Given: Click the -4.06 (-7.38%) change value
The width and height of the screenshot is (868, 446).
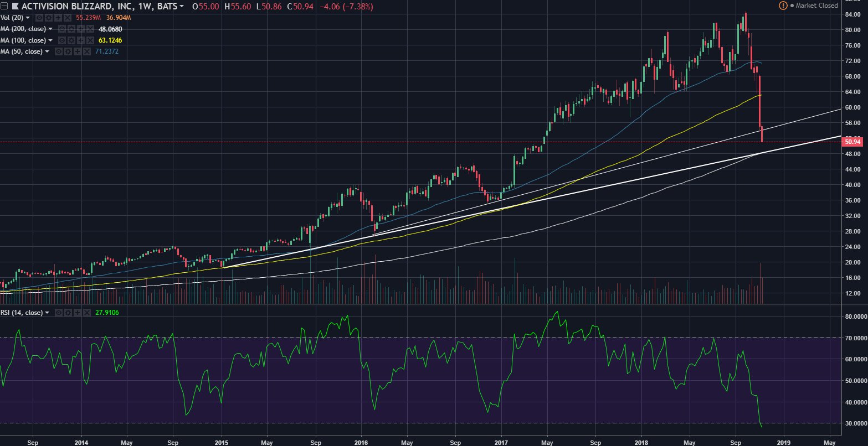Looking at the screenshot, I should pyautogui.click(x=346, y=7).
